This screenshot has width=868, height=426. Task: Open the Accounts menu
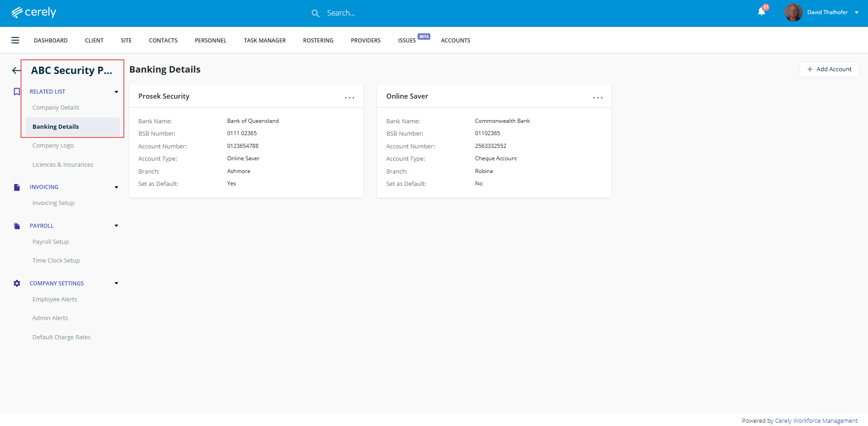[455, 41]
